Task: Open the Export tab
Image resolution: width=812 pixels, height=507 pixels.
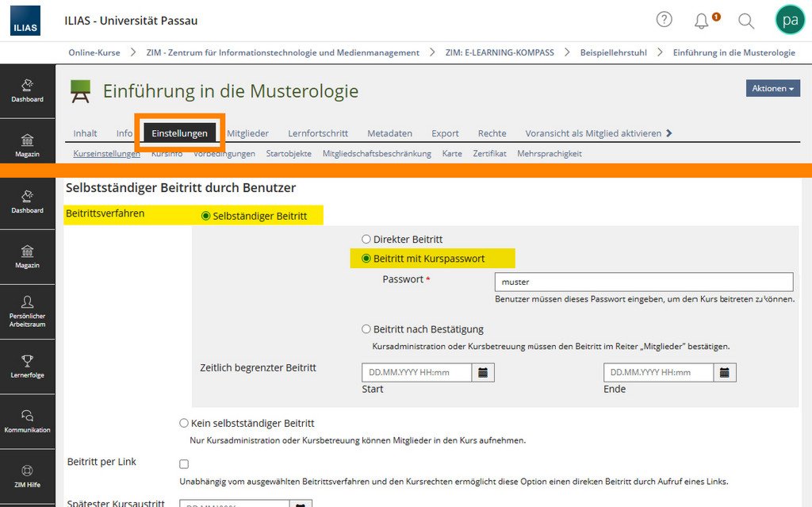Action: [x=445, y=133]
